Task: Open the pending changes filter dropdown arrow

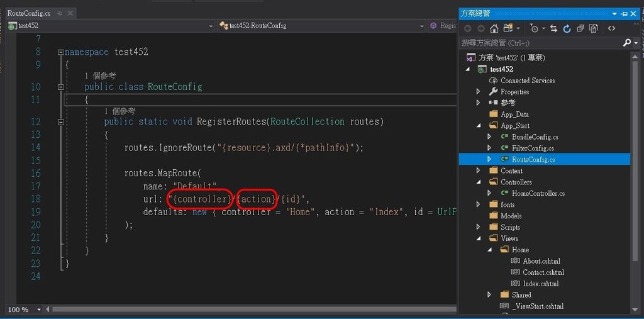Action: point(543,29)
